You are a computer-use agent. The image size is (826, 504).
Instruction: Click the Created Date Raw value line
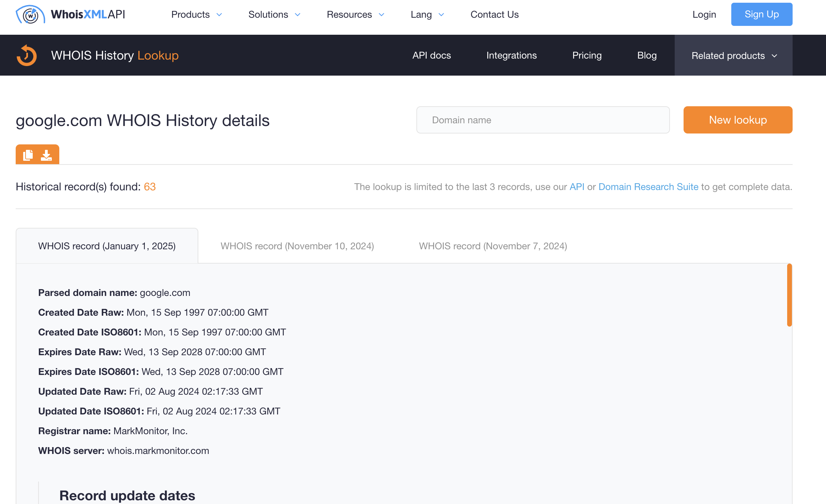(x=198, y=312)
